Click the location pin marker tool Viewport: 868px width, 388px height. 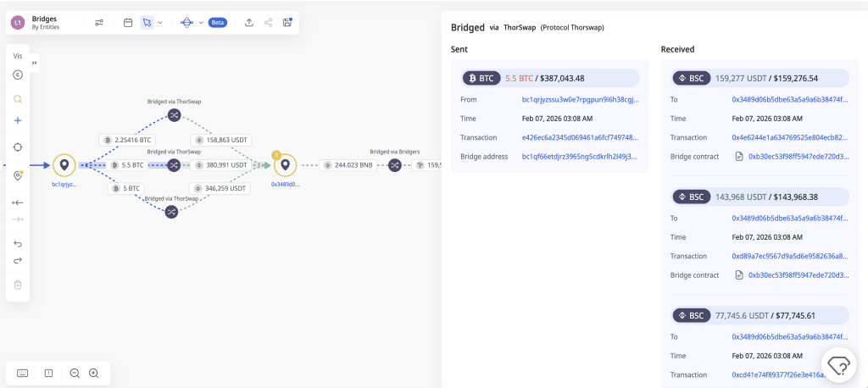(18, 175)
